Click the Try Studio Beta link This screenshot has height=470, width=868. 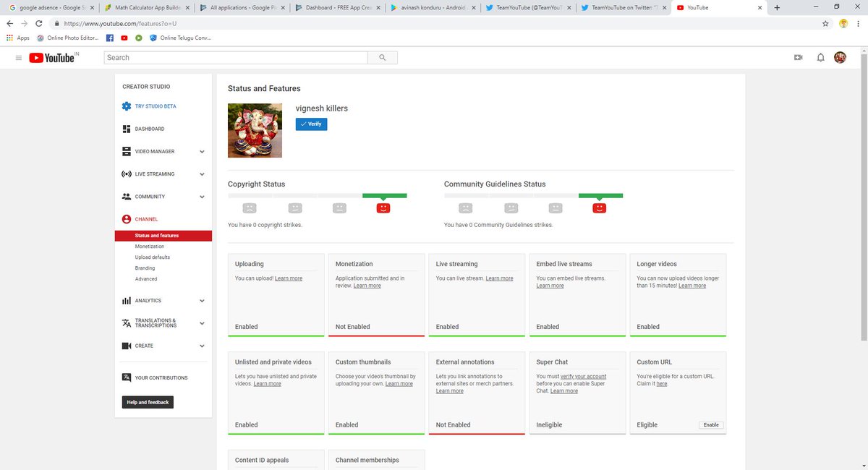[x=156, y=106]
